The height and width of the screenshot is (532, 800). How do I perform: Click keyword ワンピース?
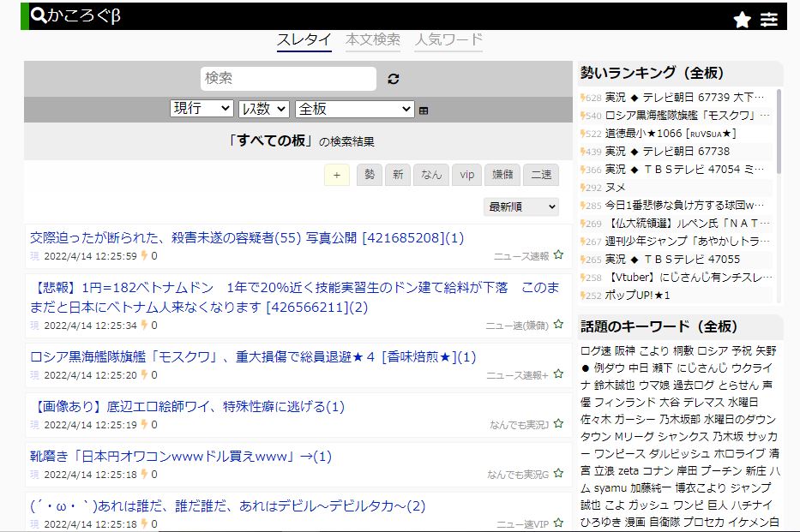[620, 453]
